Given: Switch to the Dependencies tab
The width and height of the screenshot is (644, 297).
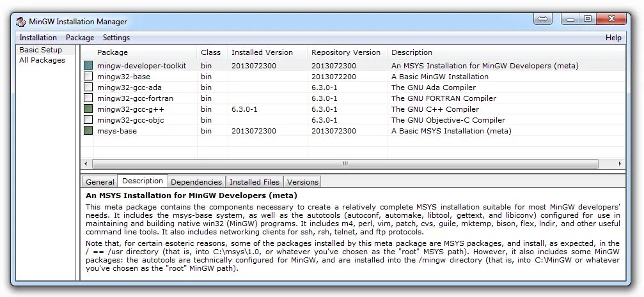Looking at the screenshot, I should tap(196, 182).
